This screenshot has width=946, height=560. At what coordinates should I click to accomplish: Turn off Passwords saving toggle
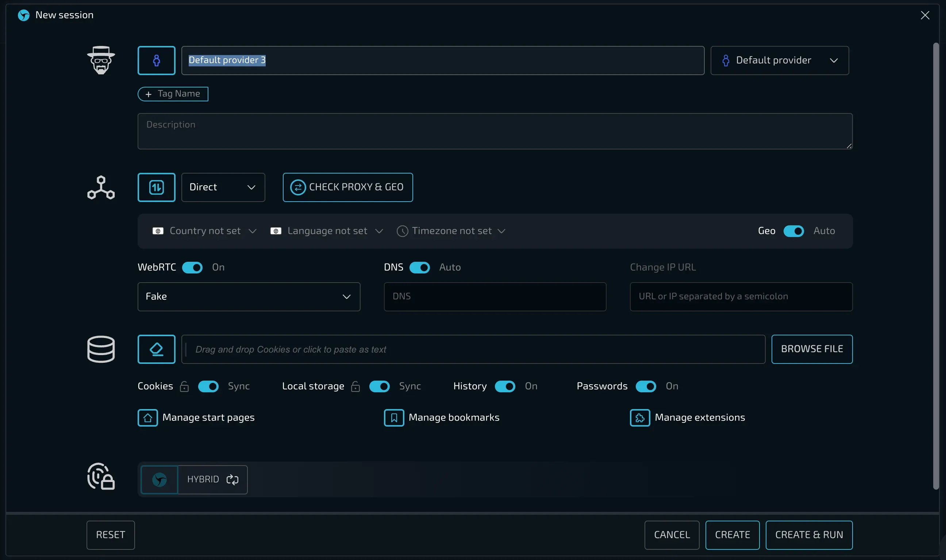[x=646, y=386]
